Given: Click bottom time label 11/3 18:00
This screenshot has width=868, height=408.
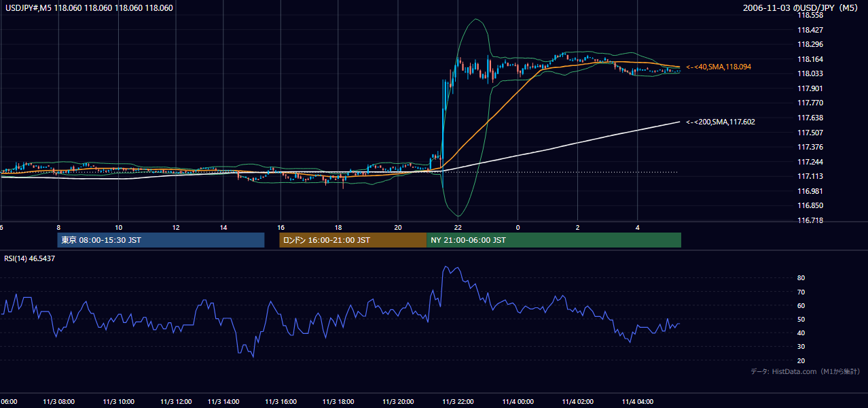Looking at the screenshot, I should tap(339, 402).
